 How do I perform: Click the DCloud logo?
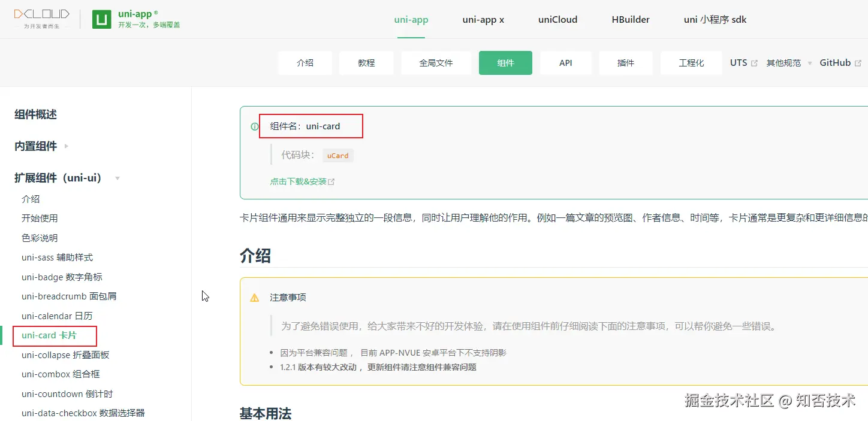[42, 19]
